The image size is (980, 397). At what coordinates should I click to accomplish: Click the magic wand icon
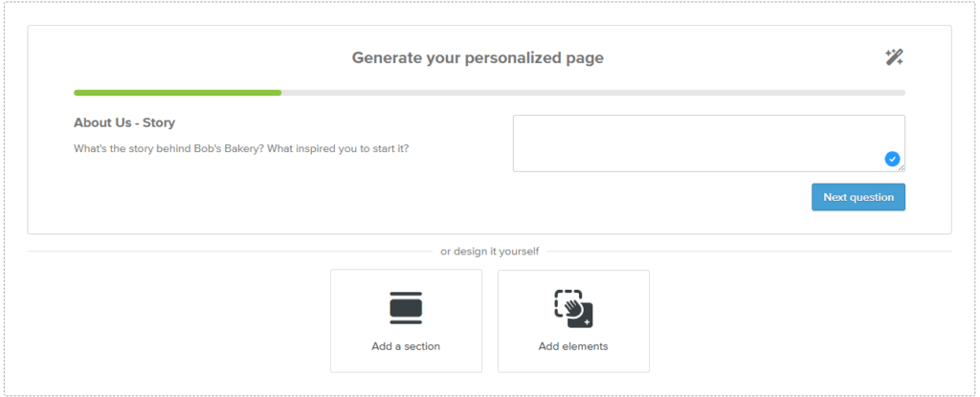pyautogui.click(x=894, y=57)
